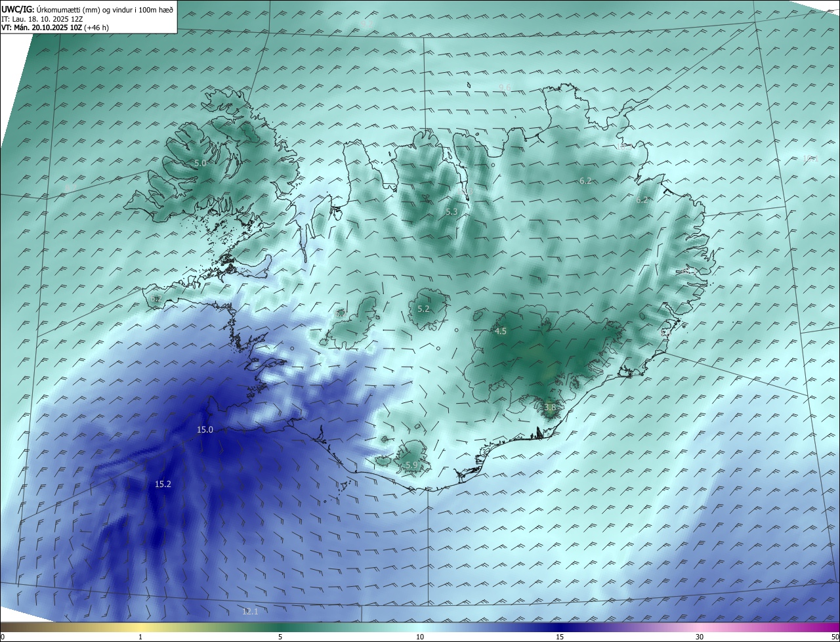This screenshot has height=642, width=840.
Task: Click the 15.2 precipitation value label
Action: point(163,484)
